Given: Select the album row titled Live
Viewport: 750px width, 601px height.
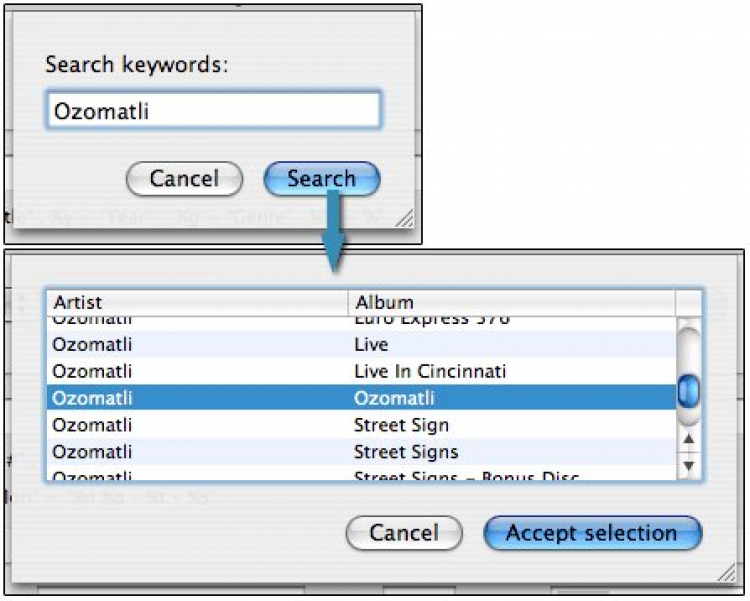Looking at the screenshot, I should pyautogui.click(x=362, y=345).
